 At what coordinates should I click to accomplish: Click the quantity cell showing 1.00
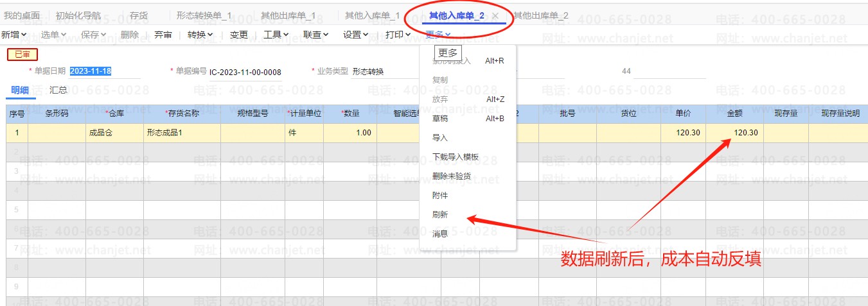(350, 133)
